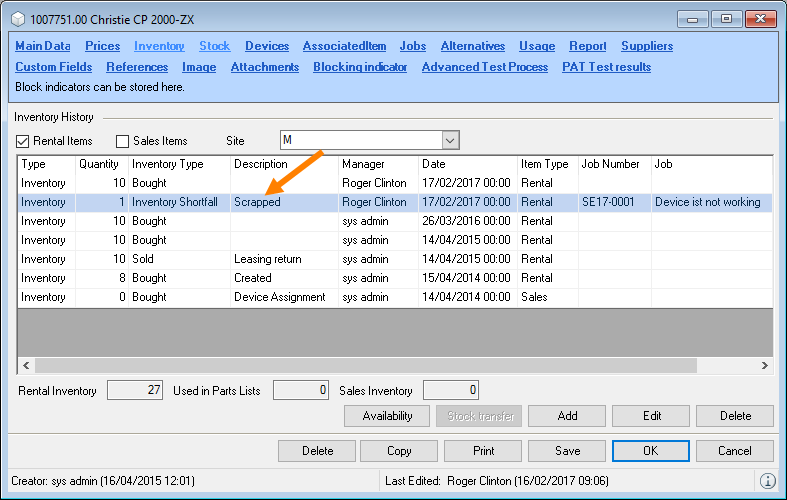Click the info icon in status bar
The width and height of the screenshot is (787, 500).
coord(768,481)
